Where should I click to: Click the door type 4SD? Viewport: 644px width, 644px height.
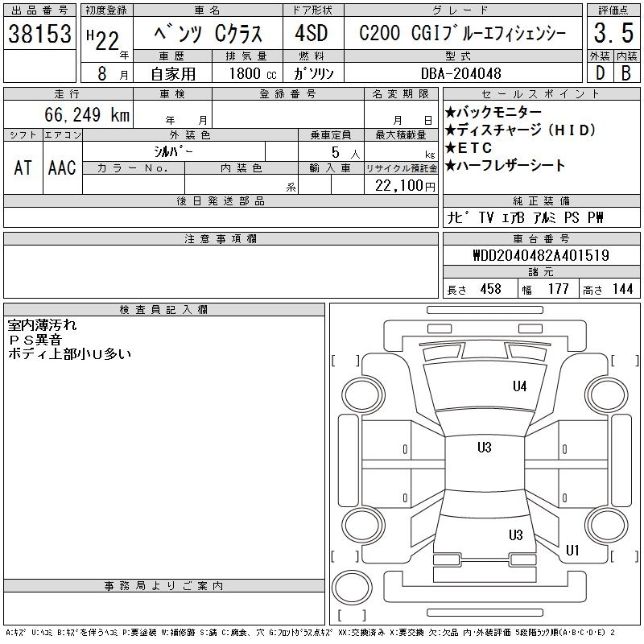[312, 33]
